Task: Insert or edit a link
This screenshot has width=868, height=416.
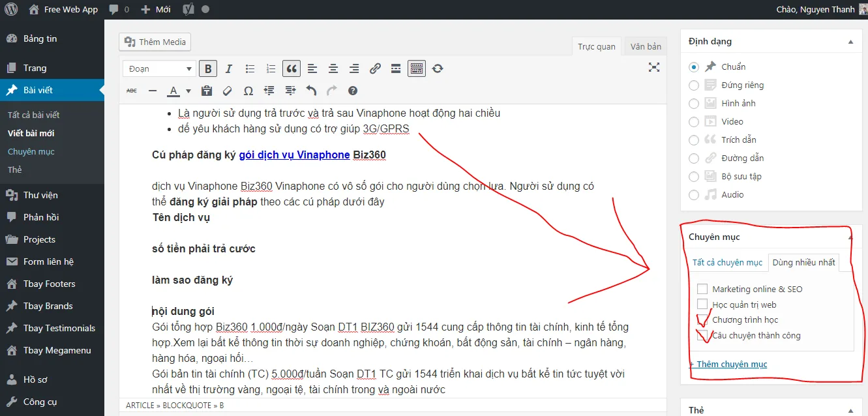Action: click(x=375, y=68)
